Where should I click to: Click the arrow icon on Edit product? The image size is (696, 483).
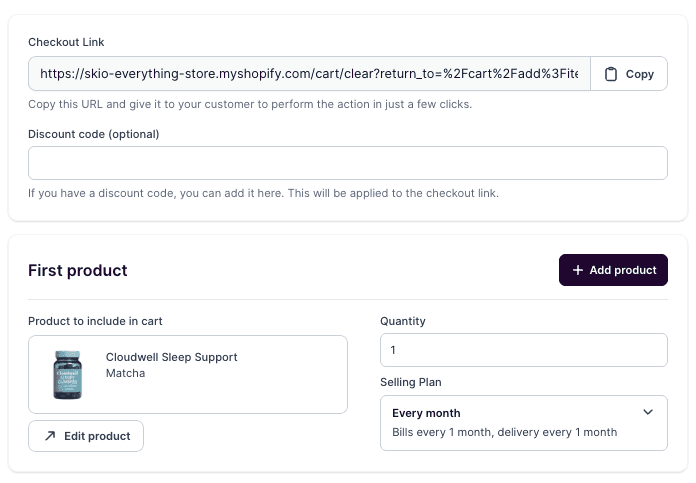(x=50, y=436)
